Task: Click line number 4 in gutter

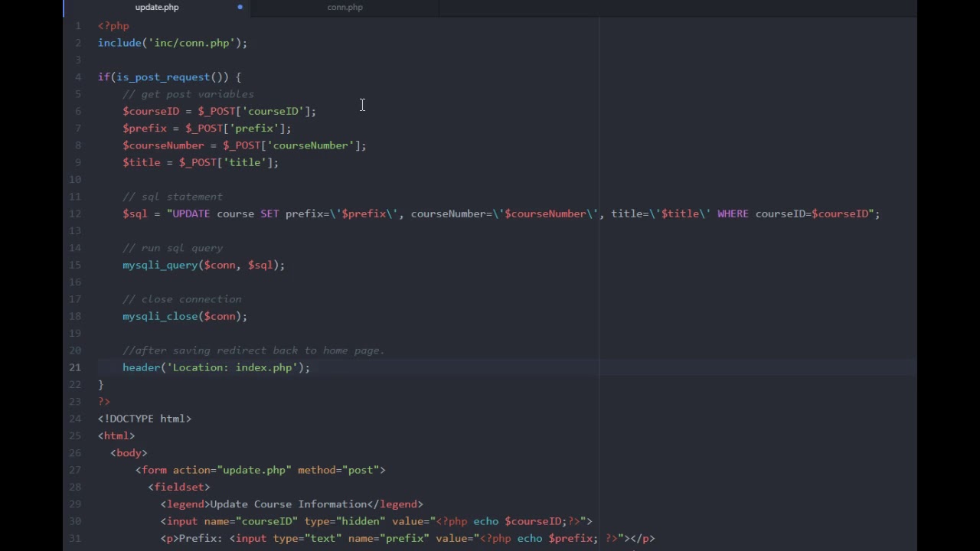Action: 78,77
